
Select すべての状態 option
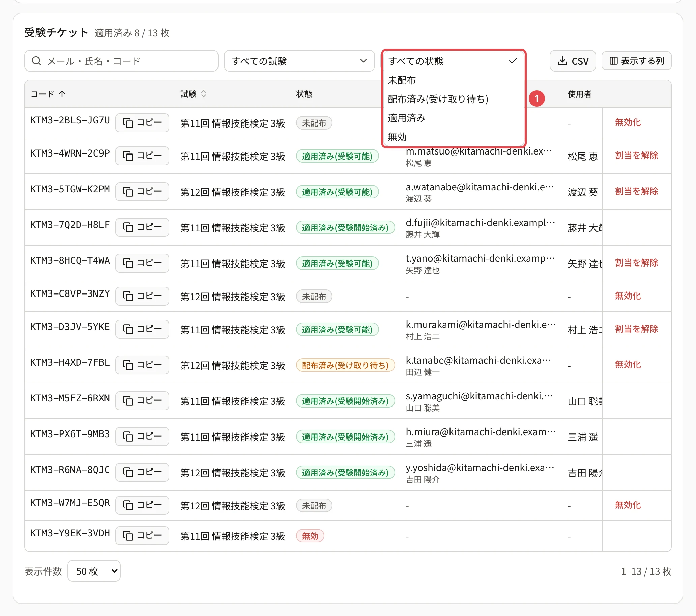point(453,61)
